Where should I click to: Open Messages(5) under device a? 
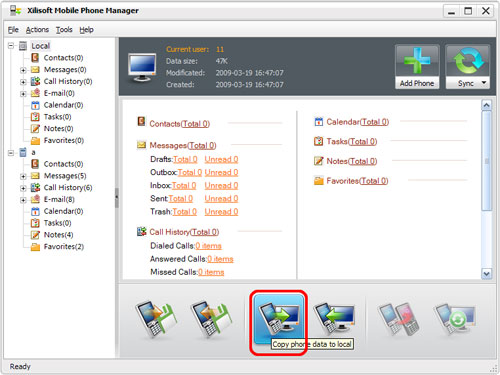tap(65, 176)
